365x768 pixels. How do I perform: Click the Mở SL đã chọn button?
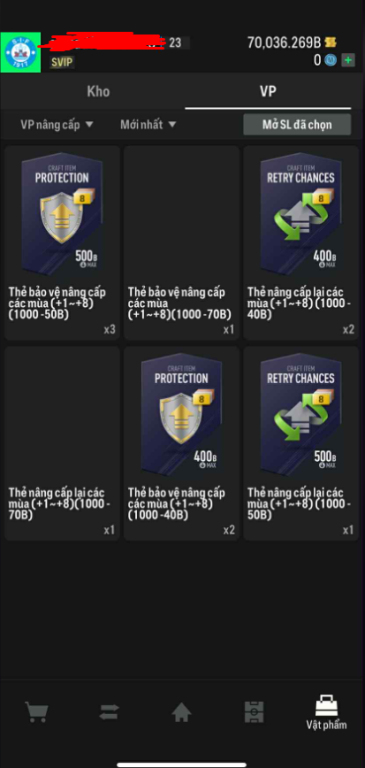click(297, 124)
